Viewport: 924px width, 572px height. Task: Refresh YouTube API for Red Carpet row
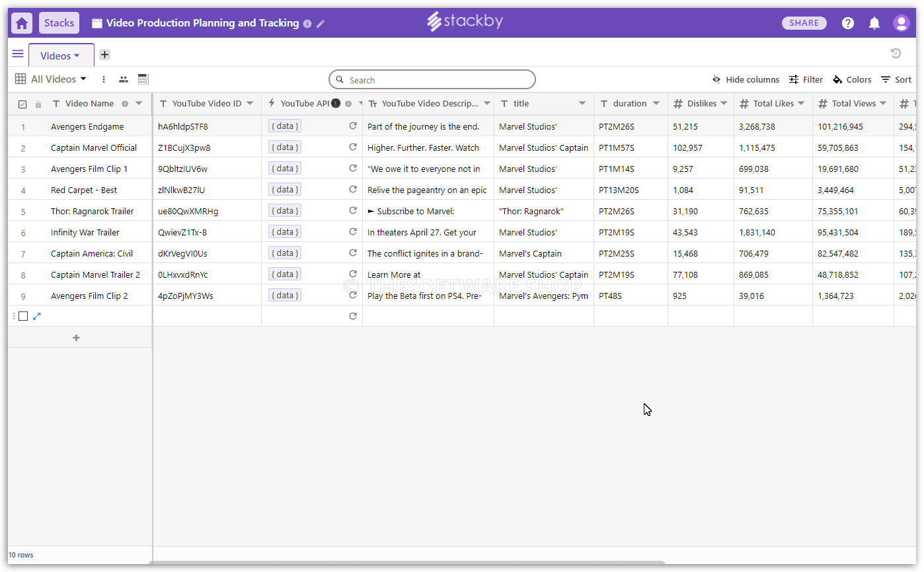tap(353, 189)
